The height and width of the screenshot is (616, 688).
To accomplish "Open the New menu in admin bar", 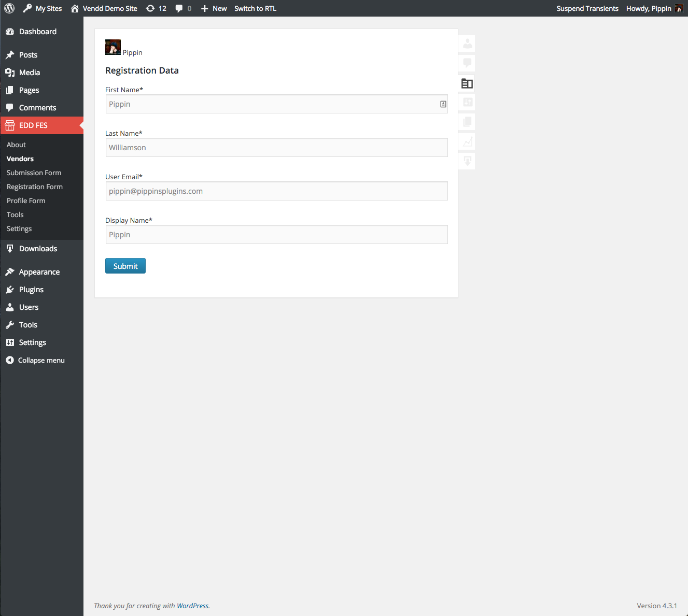I will [x=213, y=8].
